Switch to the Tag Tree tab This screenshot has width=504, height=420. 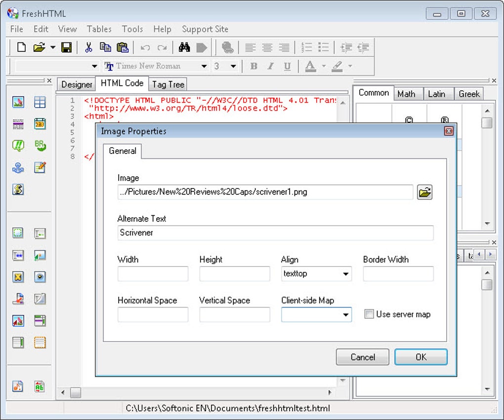(168, 84)
